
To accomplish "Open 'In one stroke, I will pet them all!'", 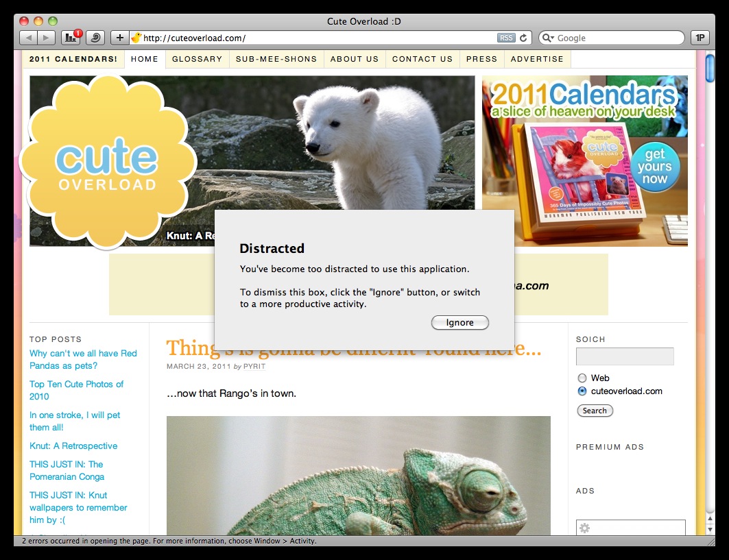I will (75, 421).
